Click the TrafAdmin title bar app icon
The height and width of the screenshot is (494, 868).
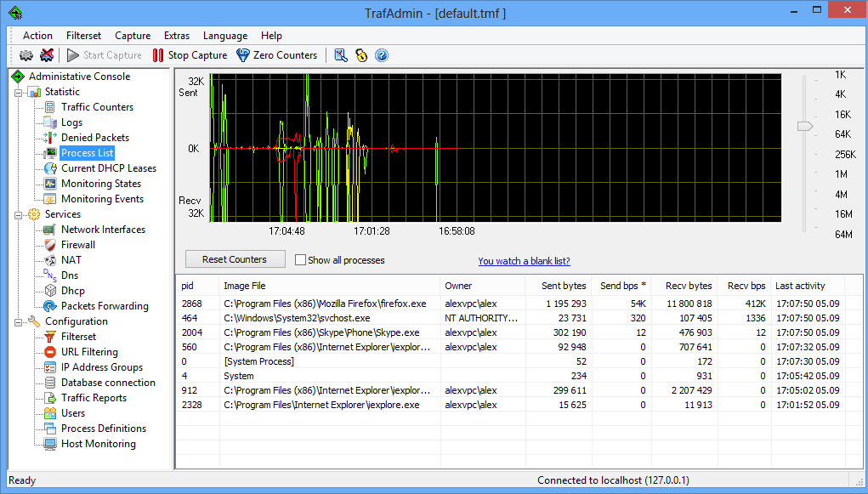point(15,13)
